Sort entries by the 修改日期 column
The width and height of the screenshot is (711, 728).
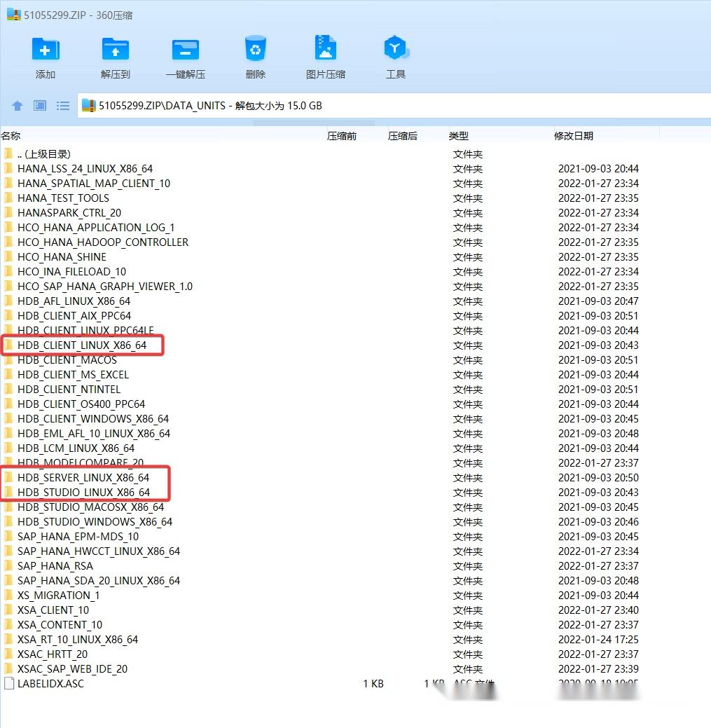pos(573,135)
